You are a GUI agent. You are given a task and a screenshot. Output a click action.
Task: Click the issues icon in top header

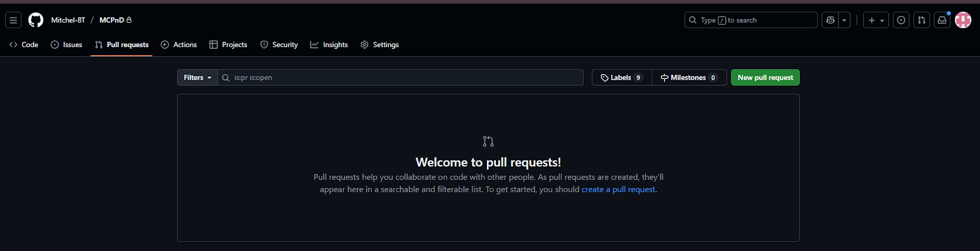pos(901,20)
